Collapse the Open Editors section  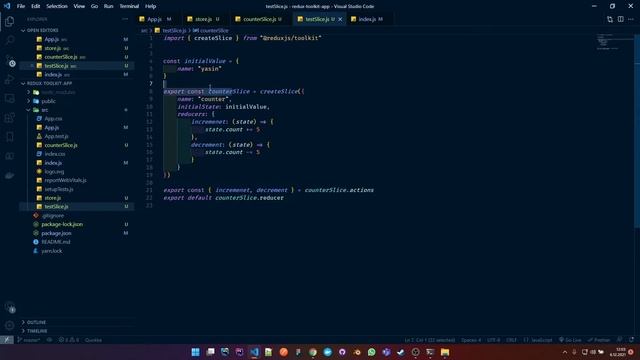(77, 30)
